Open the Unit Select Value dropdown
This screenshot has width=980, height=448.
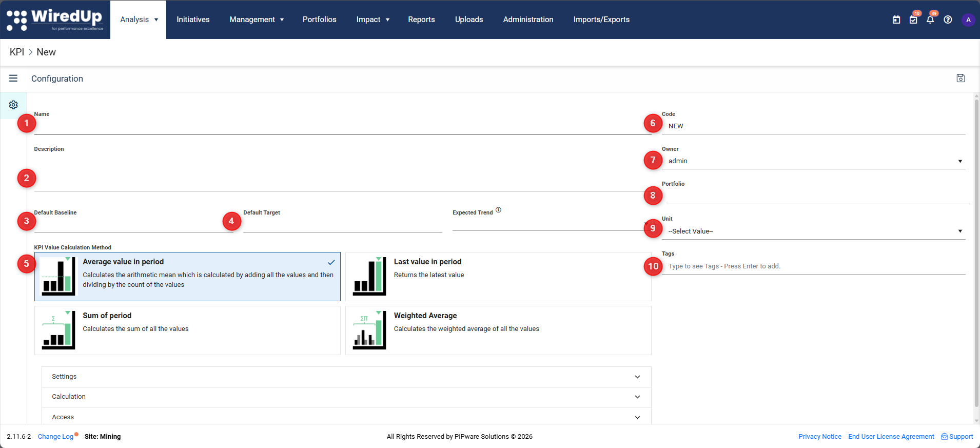pyautogui.click(x=814, y=231)
